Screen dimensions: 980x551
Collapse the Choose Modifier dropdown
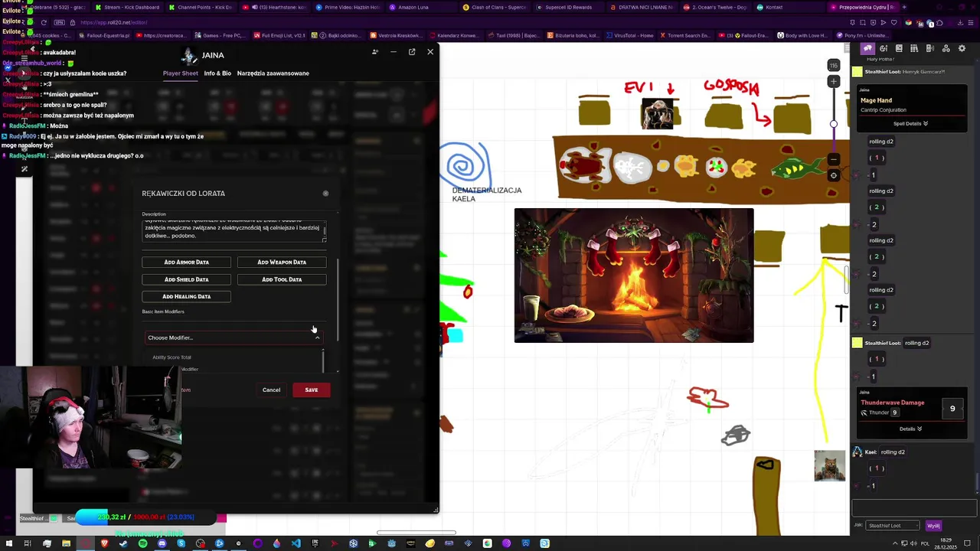click(317, 337)
